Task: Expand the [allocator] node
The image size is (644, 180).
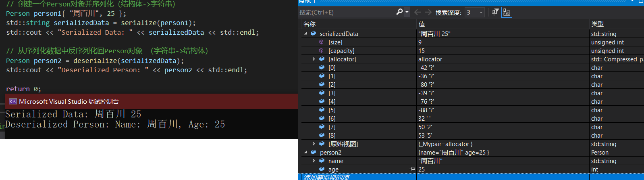Action: click(x=314, y=59)
